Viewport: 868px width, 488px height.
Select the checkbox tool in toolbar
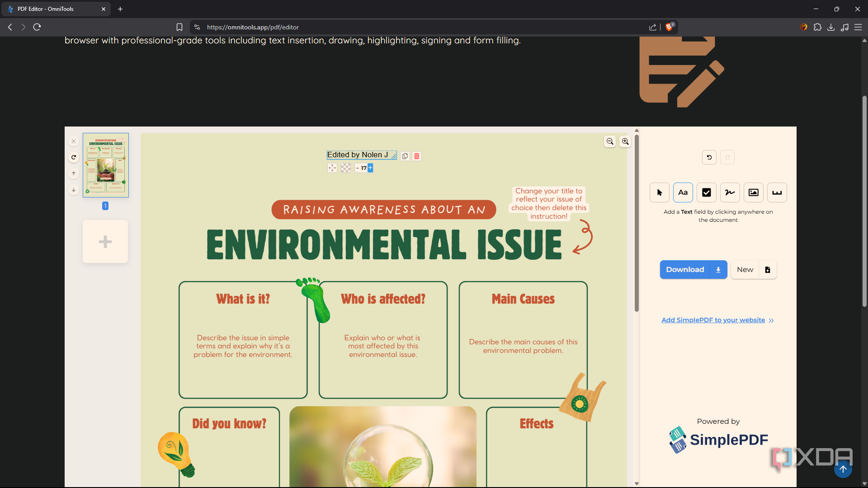point(706,192)
